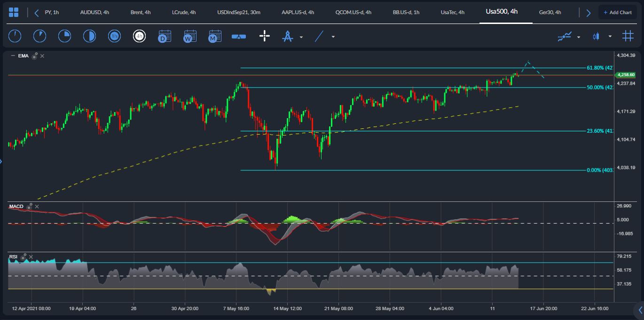Choose the Monthly timeframe calendar icon
The image size is (644, 320).
tap(215, 36)
